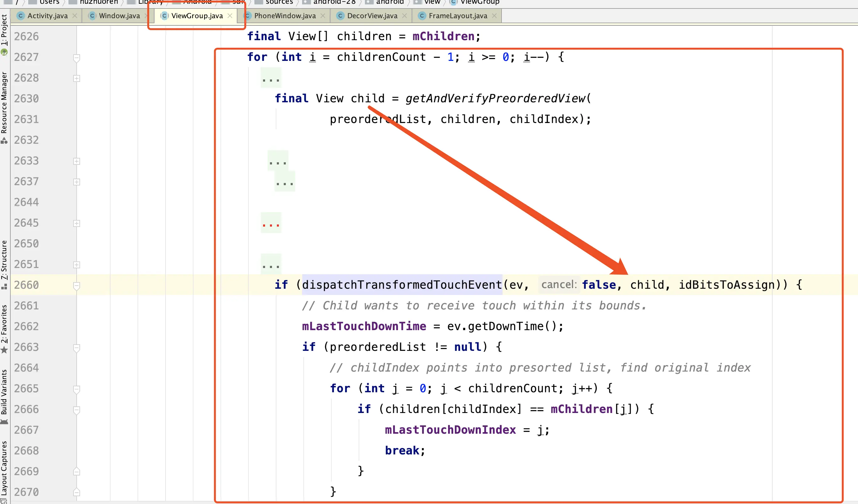Close the Activity.java tab

(x=74, y=16)
